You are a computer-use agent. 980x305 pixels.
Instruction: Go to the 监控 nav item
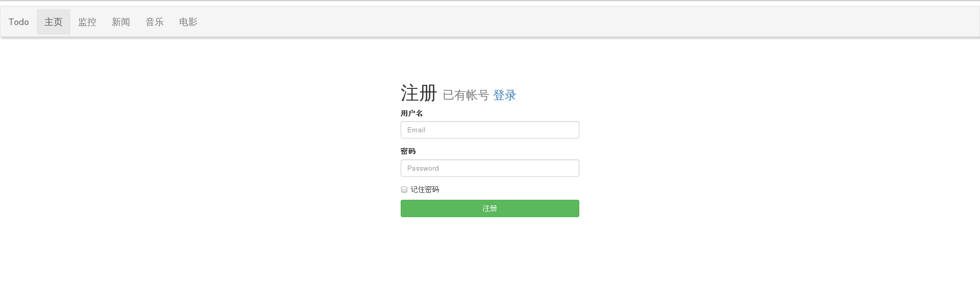pos(87,22)
